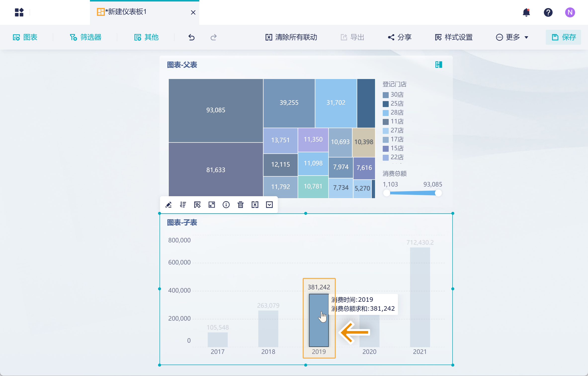Expand the 更多 dropdown
The image size is (588, 376).
click(512, 37)
